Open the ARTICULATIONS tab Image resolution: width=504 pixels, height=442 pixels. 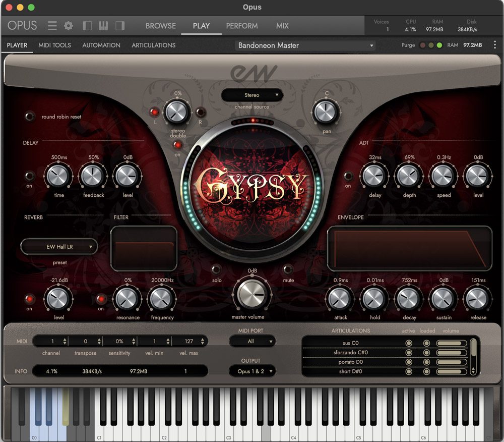[x=153, y=45]
